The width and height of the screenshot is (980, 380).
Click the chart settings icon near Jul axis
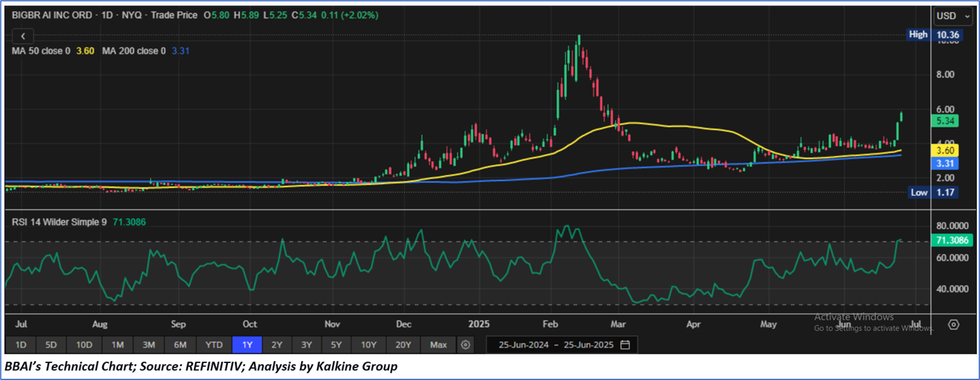click(953, 324)
